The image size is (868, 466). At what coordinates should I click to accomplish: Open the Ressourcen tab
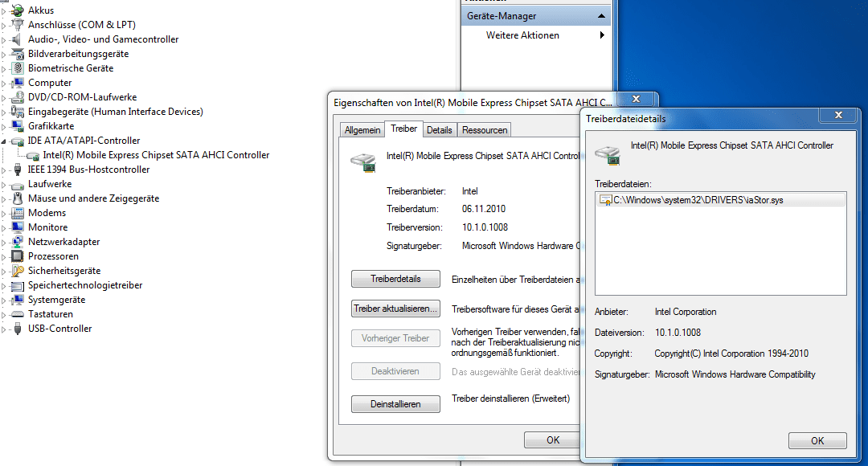[x=485, y=130]
